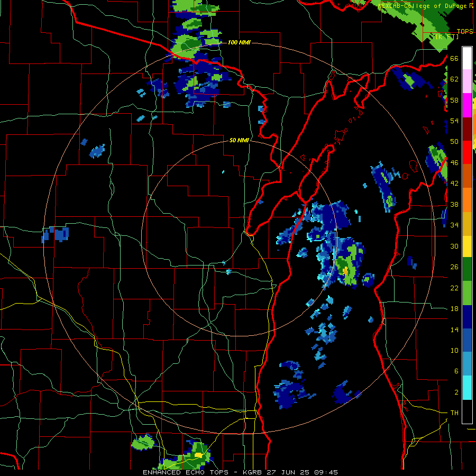Pick the navy blue legend swatch
This screenshot has height=476, width=476.
click(467, 317)
